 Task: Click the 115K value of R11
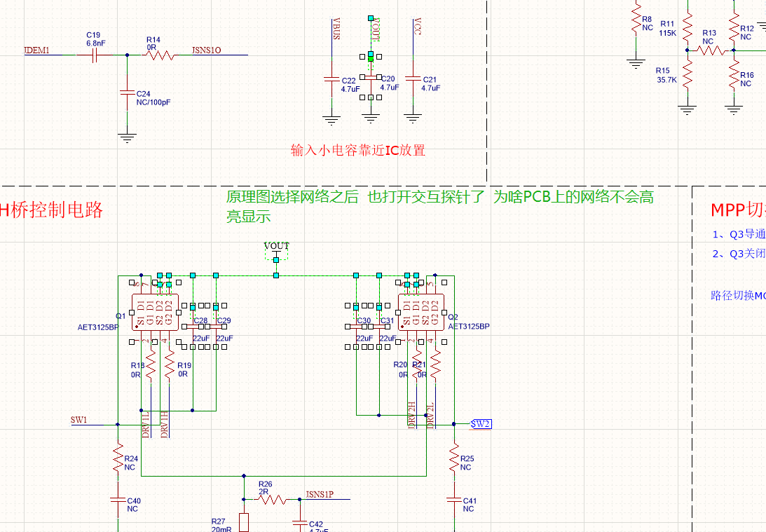click(667, 33)
